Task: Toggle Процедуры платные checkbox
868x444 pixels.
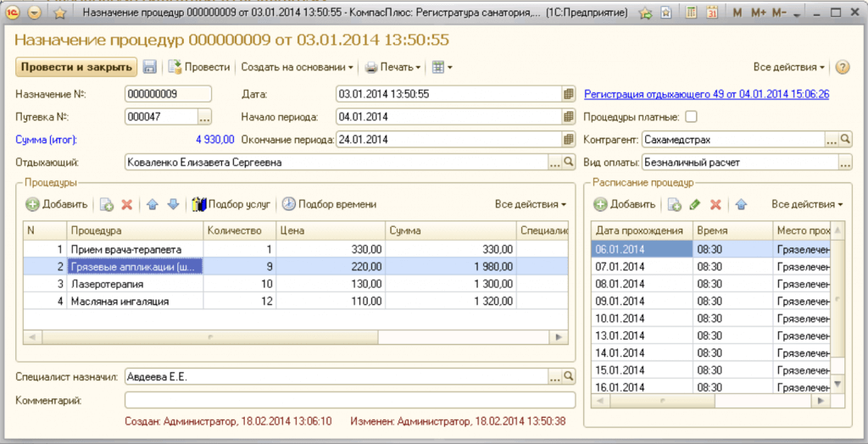Action: [x=692, y=117]
